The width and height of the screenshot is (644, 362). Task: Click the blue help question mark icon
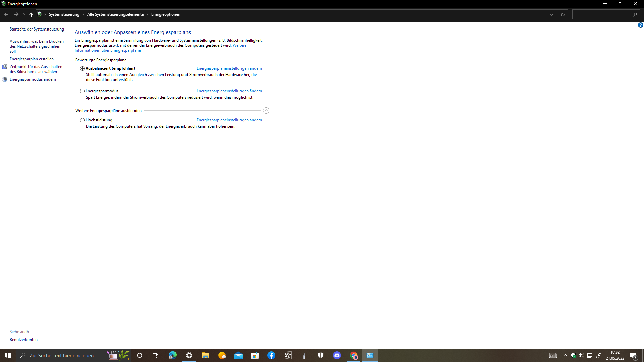point(640,25)
